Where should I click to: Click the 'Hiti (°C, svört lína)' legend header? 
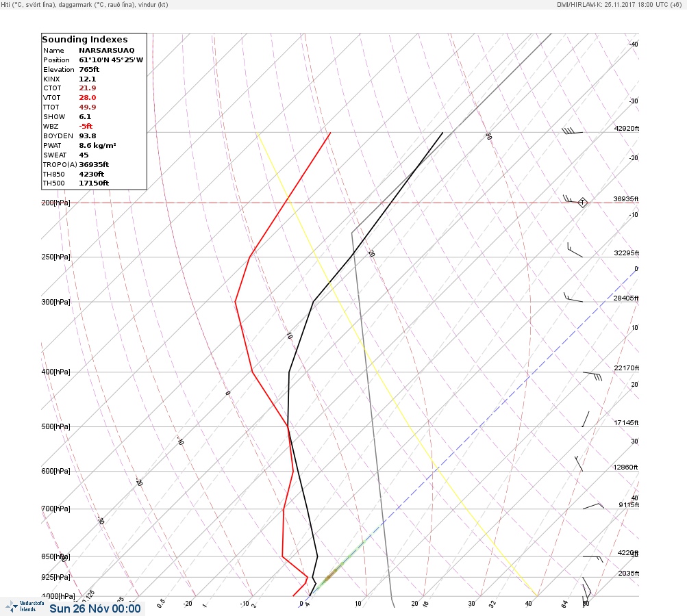[29, 4]
